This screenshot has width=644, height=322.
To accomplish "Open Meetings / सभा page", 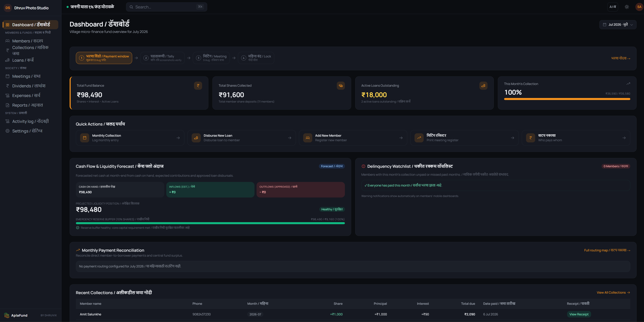I will (30, 76).
